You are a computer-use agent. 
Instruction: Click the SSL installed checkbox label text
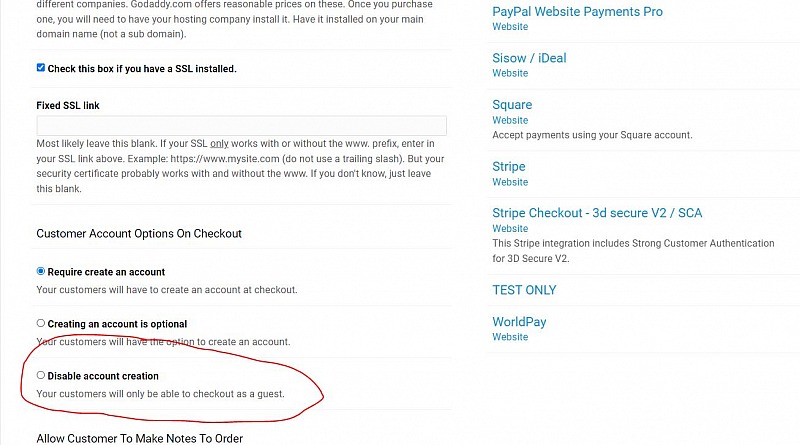(142, 69)
